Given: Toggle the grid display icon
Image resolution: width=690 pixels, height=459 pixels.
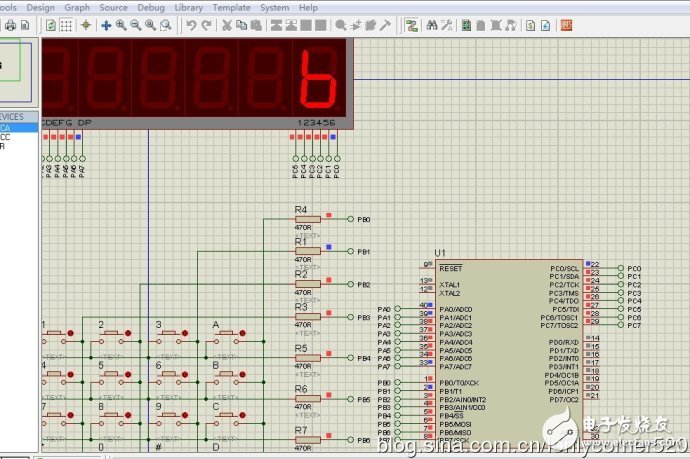Looking at the screenshot, I should pos(66,26).
